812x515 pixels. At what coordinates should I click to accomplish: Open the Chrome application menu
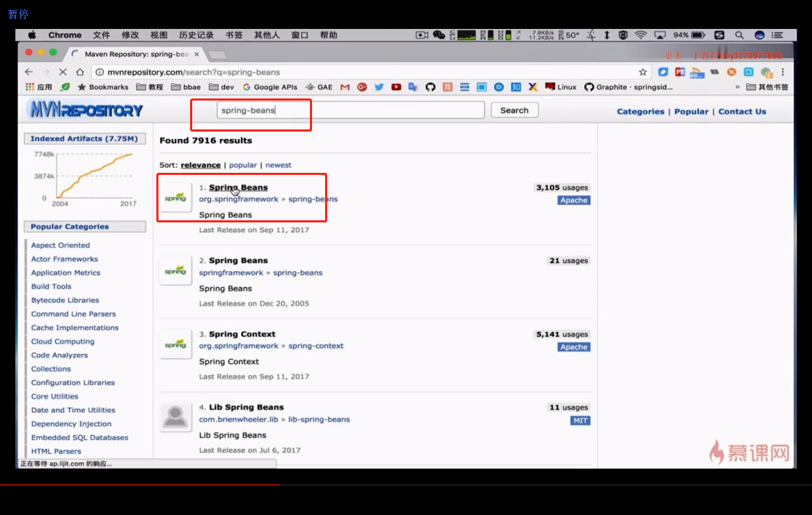[x=65, y=34]
